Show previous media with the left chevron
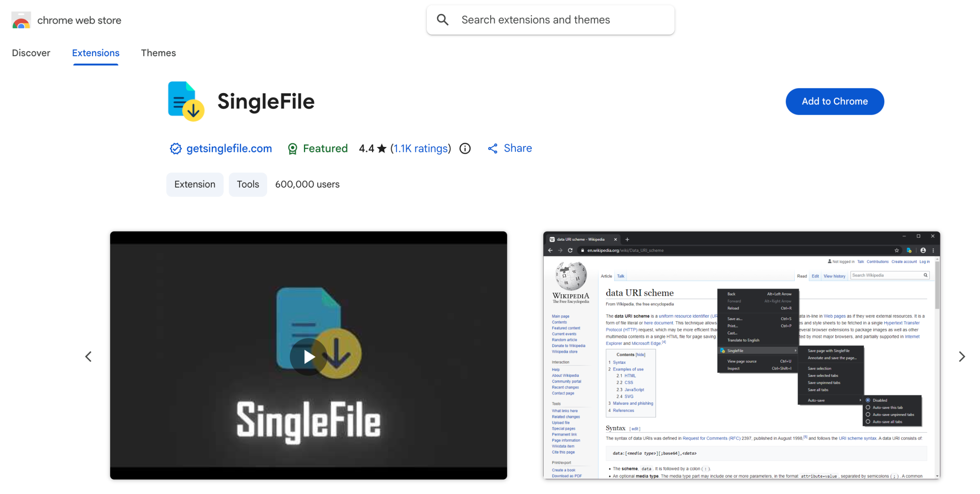 pyautogui.click(x=88, y=357)
